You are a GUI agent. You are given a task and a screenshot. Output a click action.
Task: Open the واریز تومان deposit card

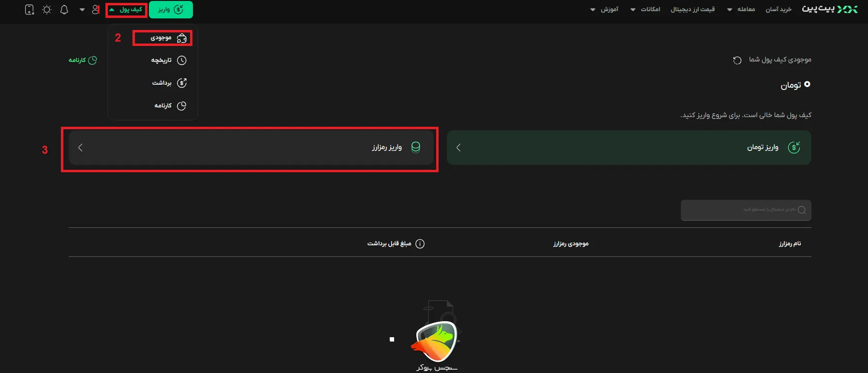pos(629,148)
